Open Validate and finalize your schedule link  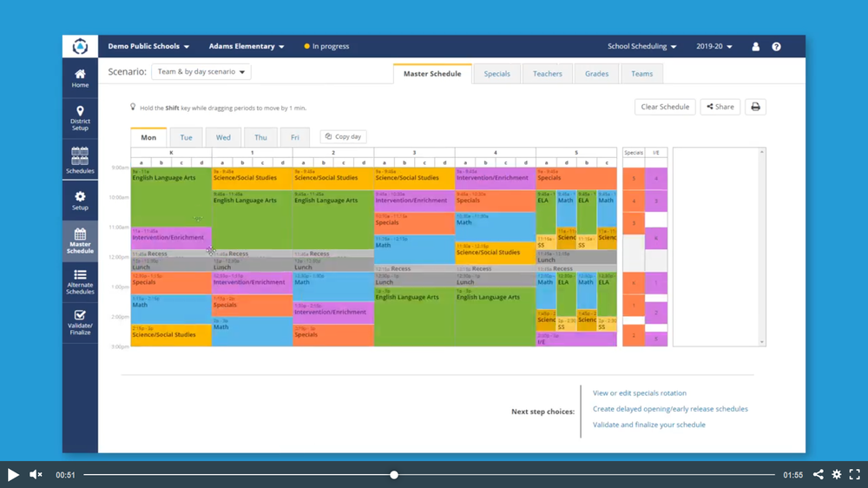point(648,425)
